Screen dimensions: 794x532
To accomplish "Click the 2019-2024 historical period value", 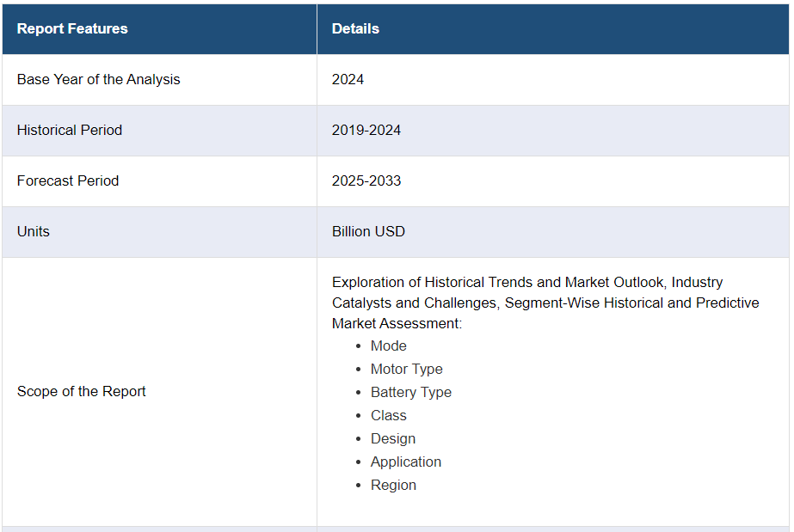I will (366, 130).
